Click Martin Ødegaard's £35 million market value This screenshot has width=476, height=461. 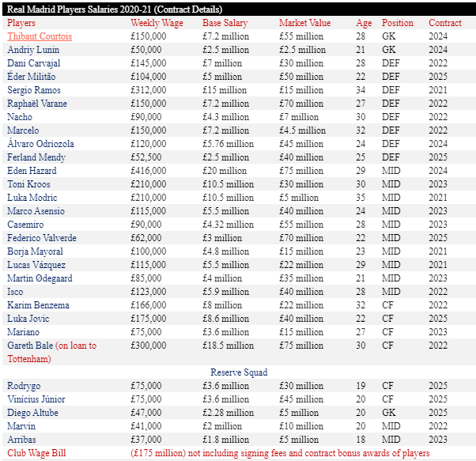pos(301,278)
